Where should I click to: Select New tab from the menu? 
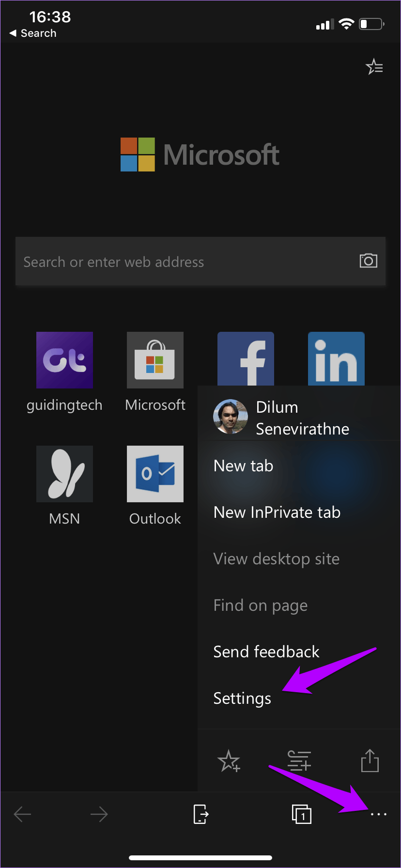click(244, 466)
